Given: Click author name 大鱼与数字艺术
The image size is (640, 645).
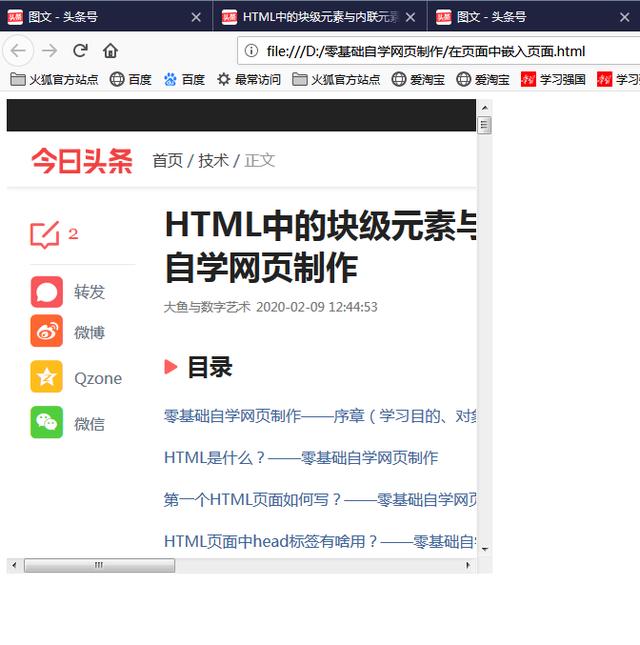Looking at the screenshot, I should click(207, 307).
